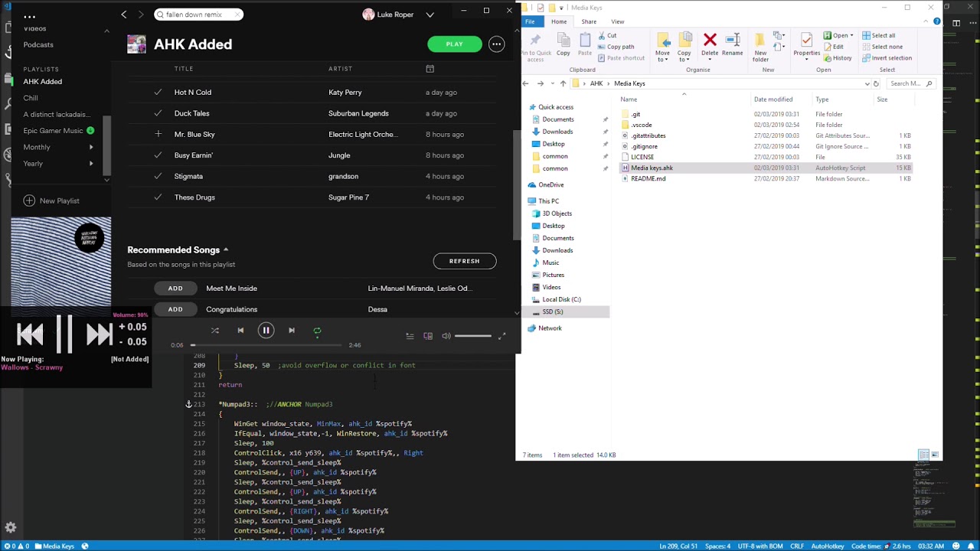Go back in Spotify navigation
Image resolution: width=980 pixels, height=551 pixels.
[x=124, y=15]
